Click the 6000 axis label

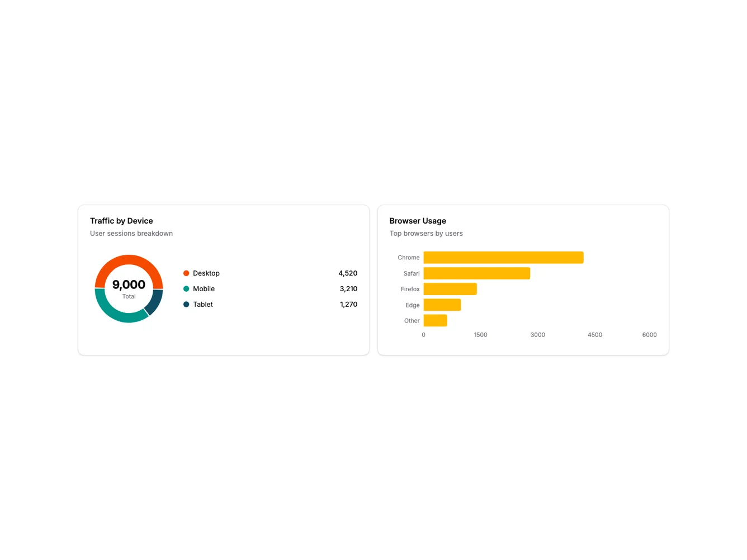(x=649, y=334)
